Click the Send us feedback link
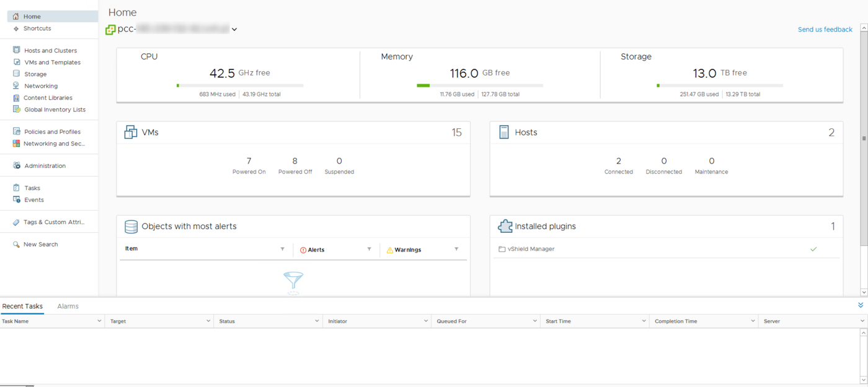The width and height of the screenshot is (868, 387). click(x=825, y=29)
